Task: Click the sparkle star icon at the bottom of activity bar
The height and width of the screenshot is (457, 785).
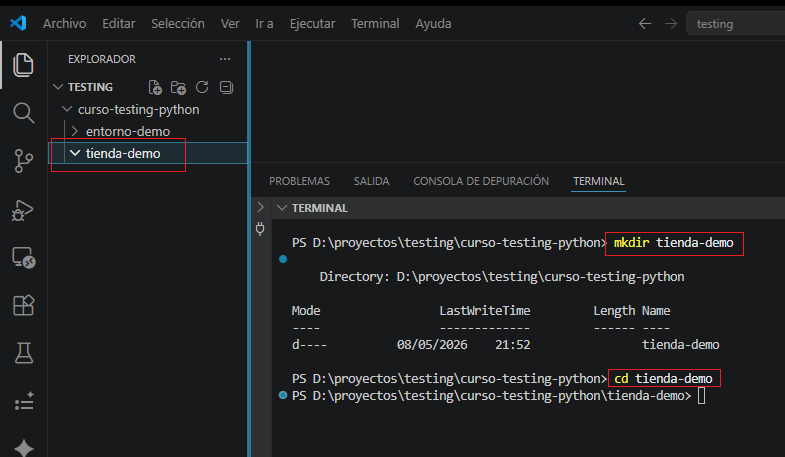Action: click(24, 447)
